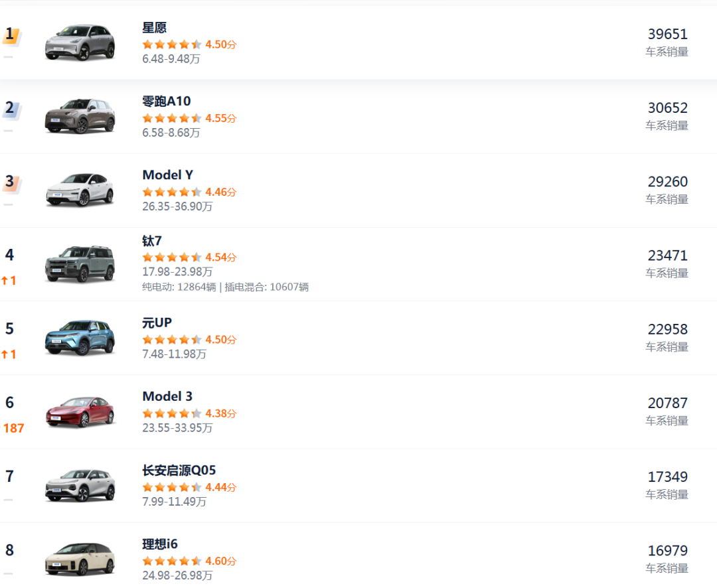Click the price 6.48-9.48万

(171, 59)
